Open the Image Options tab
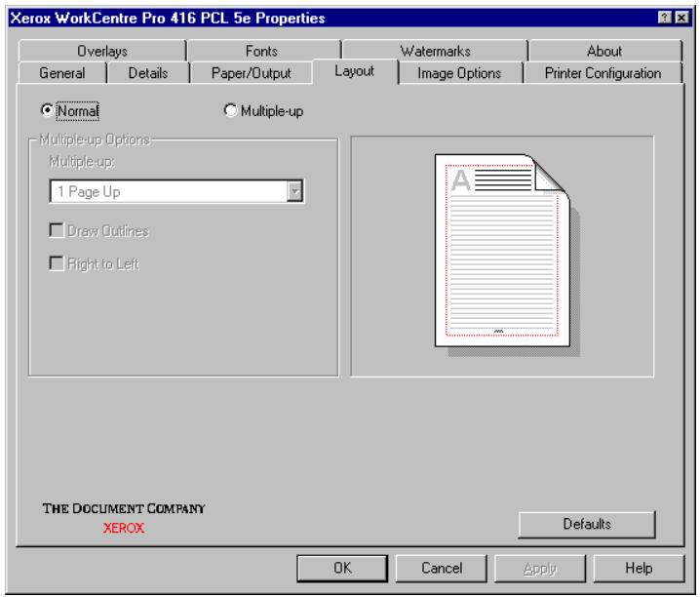The image size is (700, 597). (459, 73)
